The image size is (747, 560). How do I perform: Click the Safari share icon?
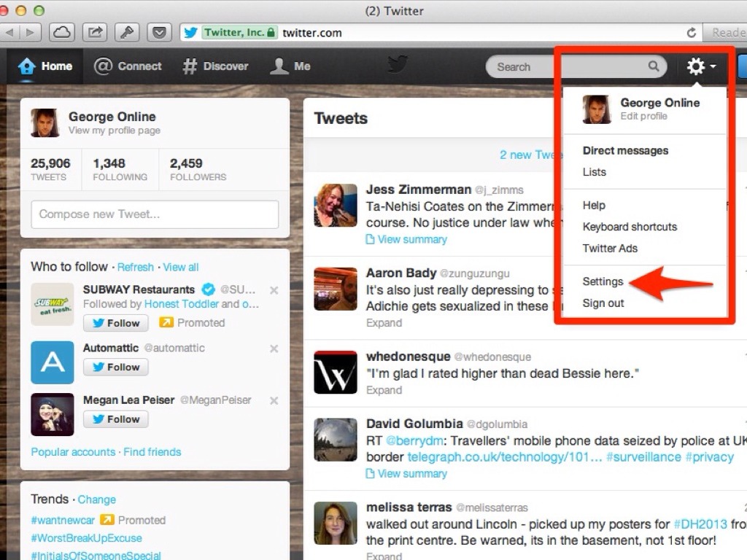pos(95,32)
